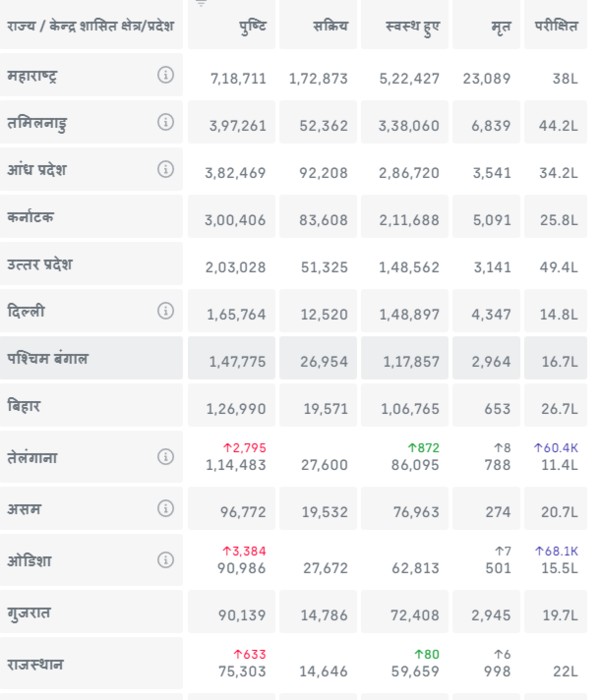Open the गुजरात state row
The width and height of the screenshot is (600, 700).
coord(30,613)
